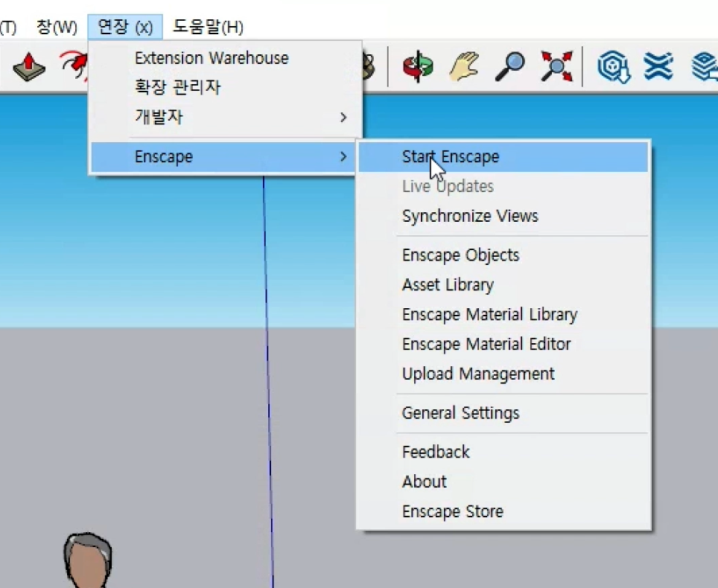Open Upload Management

pyautogui.click(x=503, y=374)
